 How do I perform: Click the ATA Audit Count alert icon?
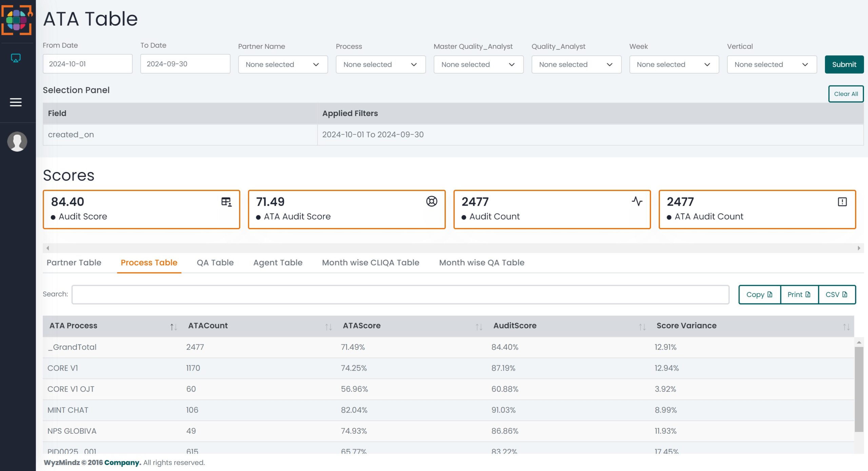click(842, 202)
